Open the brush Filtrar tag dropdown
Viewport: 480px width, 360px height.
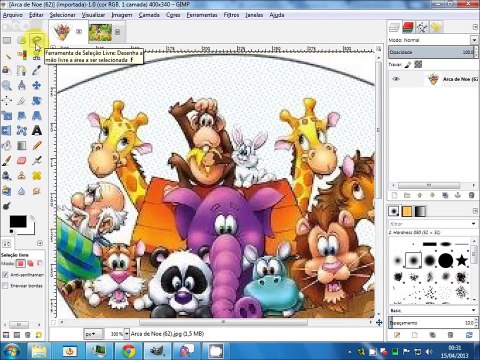[x=474, y=224]
